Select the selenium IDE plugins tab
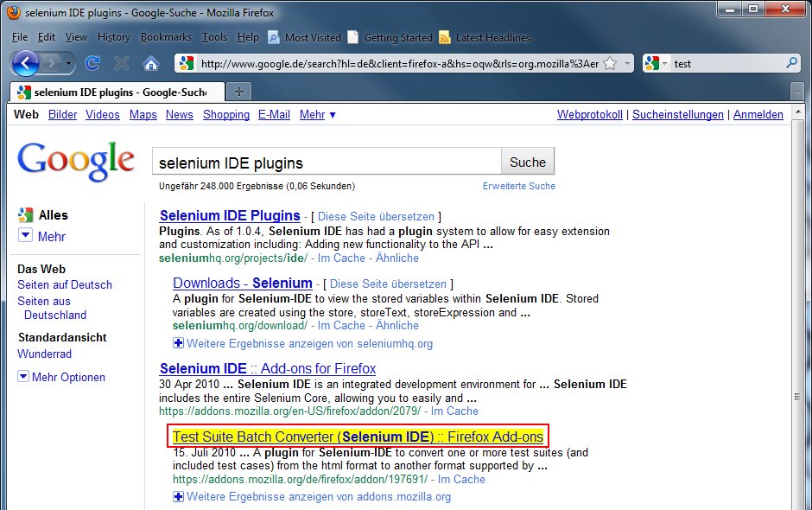The image size is (812, 510). [x=117, y=92]
